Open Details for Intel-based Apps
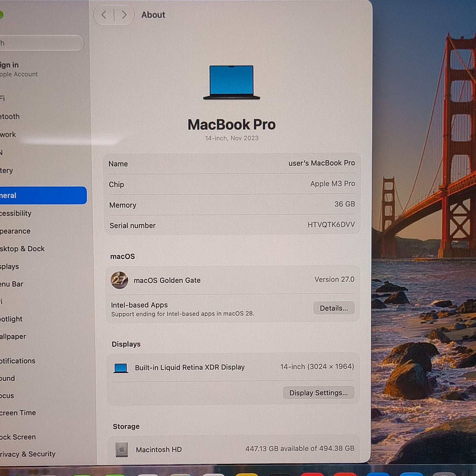 coord(334,308)
